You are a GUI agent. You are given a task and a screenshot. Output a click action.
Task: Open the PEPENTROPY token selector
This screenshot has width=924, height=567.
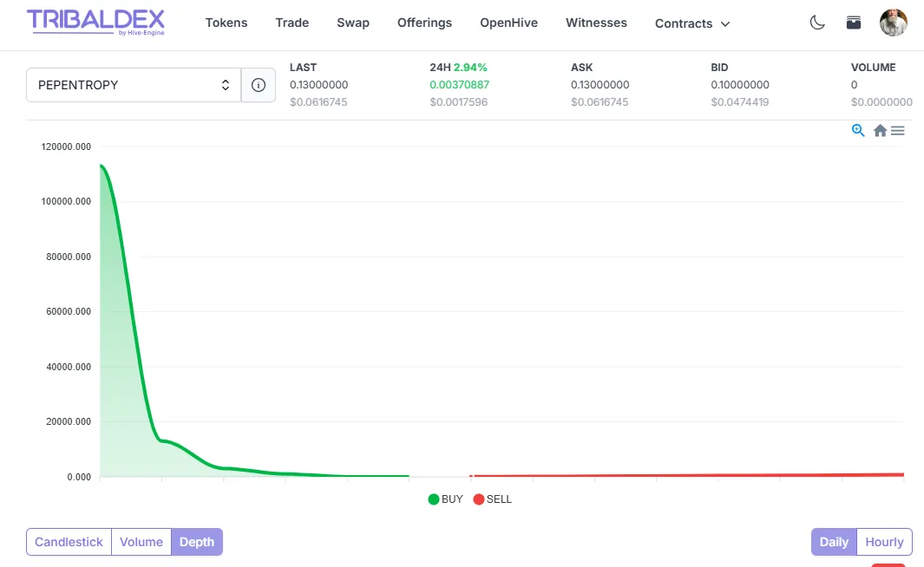[134, 85]
